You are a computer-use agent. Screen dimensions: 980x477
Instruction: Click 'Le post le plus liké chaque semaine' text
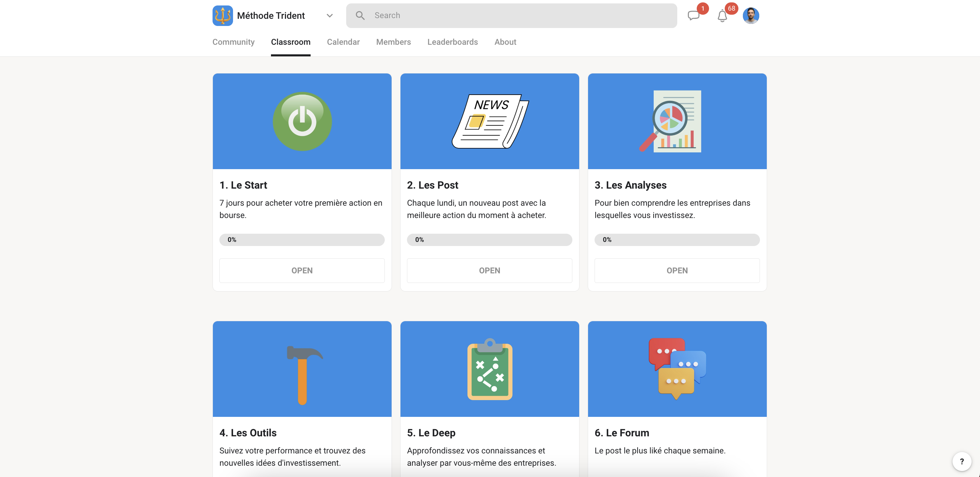tap(660, 450)
